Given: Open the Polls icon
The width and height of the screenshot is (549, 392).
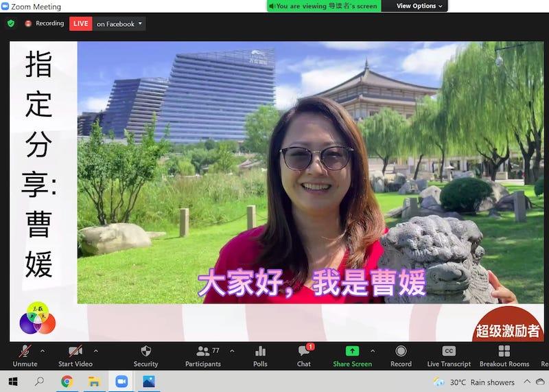Looking at the screenshot, I should (260, 351).
